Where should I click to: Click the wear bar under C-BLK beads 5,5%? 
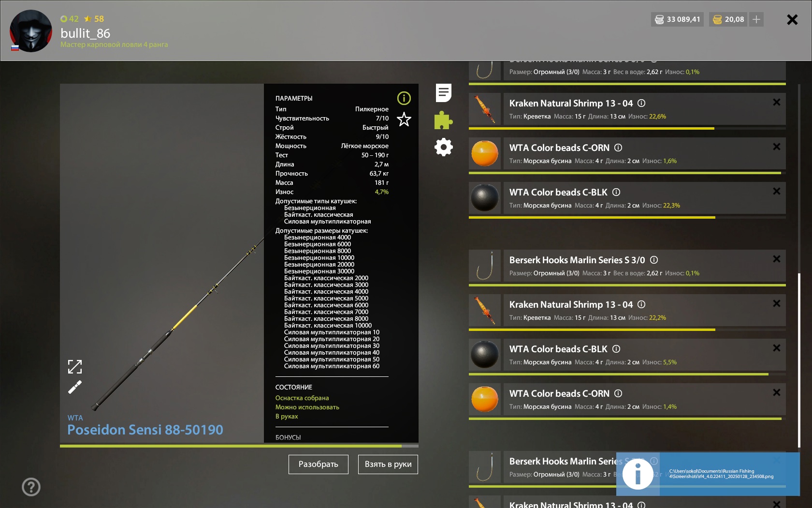pyautogui.click(x=627, y=374)
